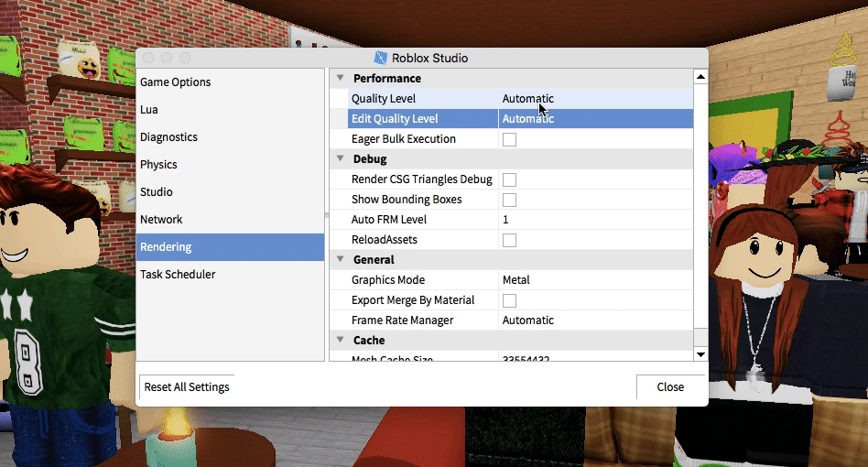Enable the Show Bounding Boxes checkbox
Screen dimensions: 868x467
(509, 200)
